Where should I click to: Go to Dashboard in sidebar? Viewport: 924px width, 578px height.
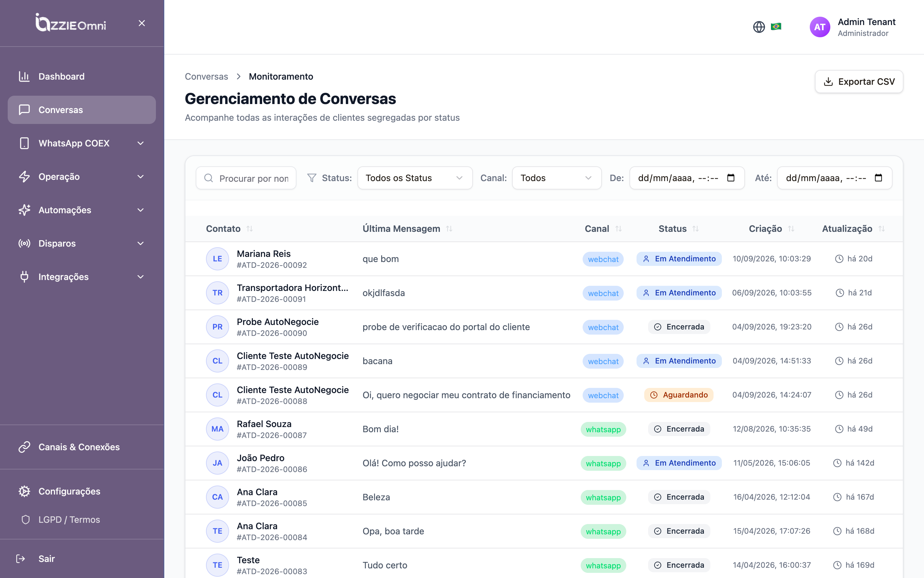pyautogui.click(x=82, y=76)
